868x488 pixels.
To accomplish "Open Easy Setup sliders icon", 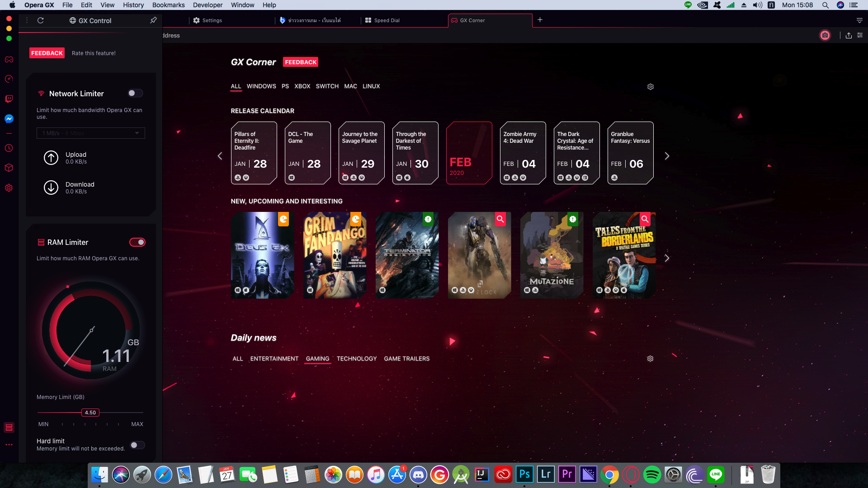I will (860, 35).
